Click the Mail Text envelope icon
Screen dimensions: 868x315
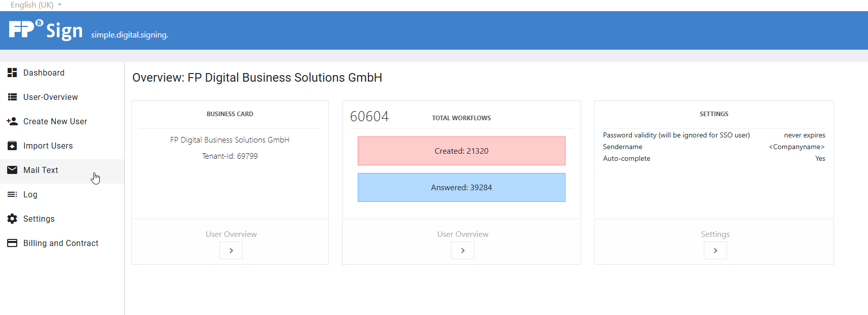(12, 170)
